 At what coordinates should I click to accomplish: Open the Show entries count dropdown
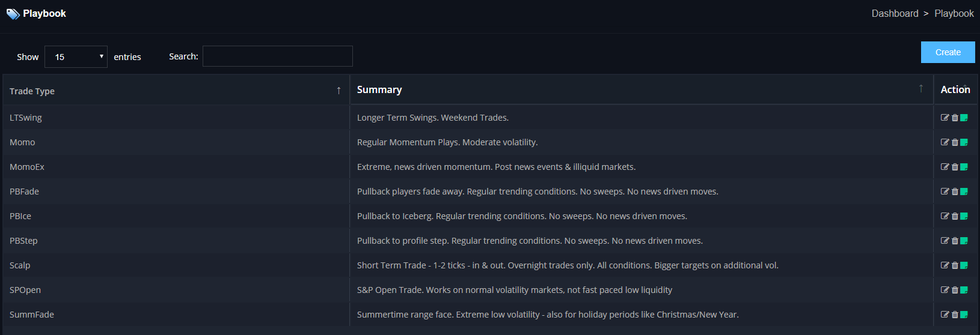tap(76, 57)
